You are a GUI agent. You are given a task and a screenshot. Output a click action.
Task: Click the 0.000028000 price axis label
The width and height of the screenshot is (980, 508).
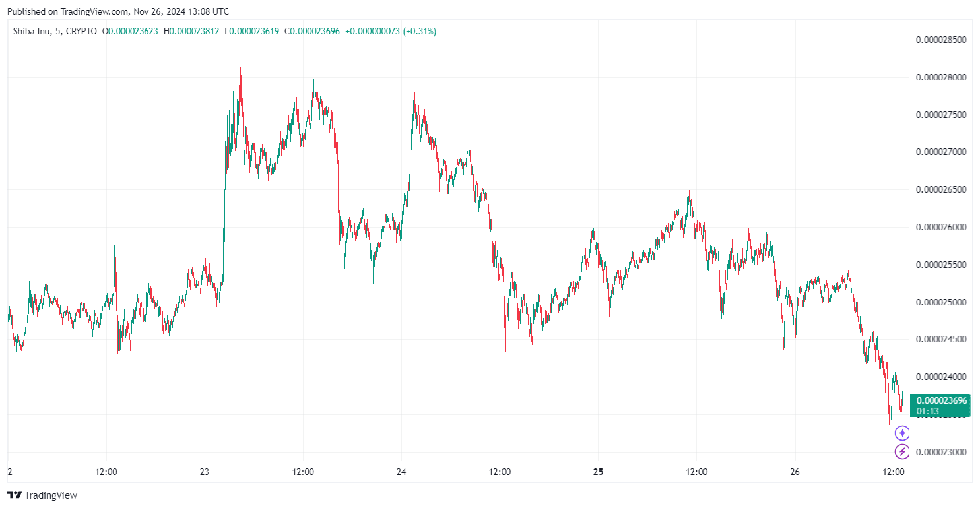pos(941,77)
